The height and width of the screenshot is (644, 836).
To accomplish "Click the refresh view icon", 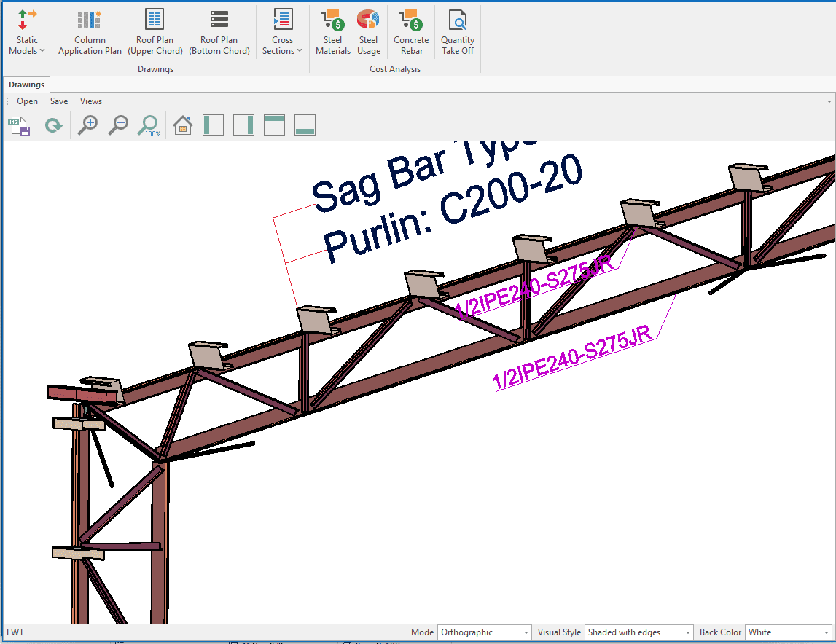I will [53, 125].
